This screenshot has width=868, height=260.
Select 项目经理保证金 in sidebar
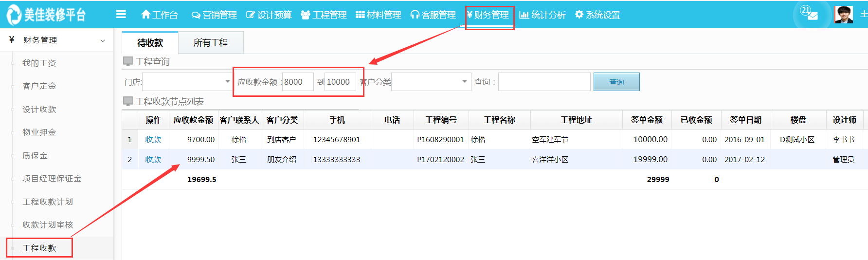point(52,178)
